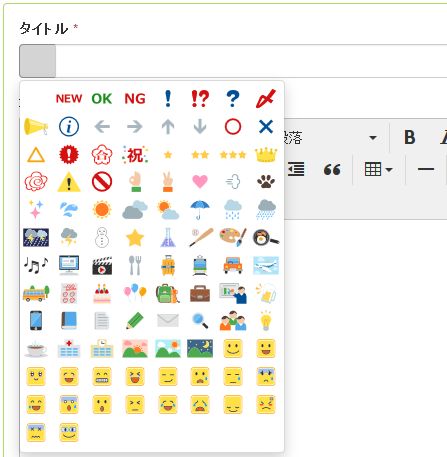Screen dimensions: 447x457
Task: Choose the blue umbrella icon
Action: coord(200,210)
